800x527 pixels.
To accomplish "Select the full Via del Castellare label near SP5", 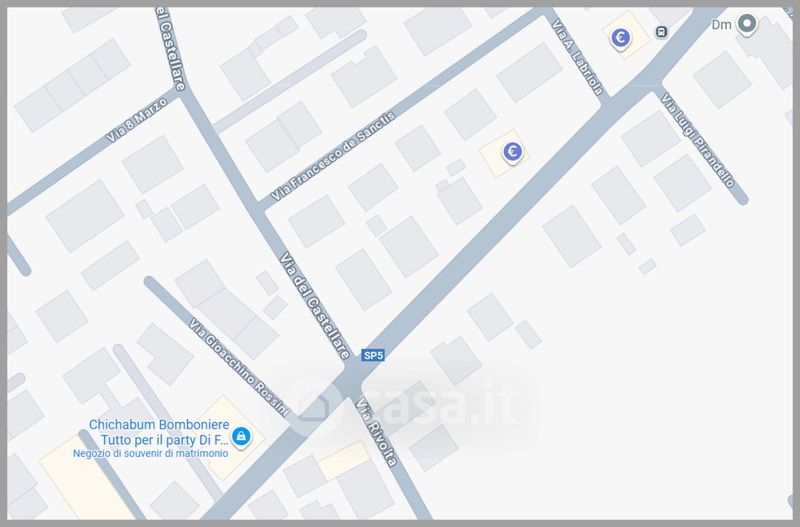I will (x=315, y=306).
